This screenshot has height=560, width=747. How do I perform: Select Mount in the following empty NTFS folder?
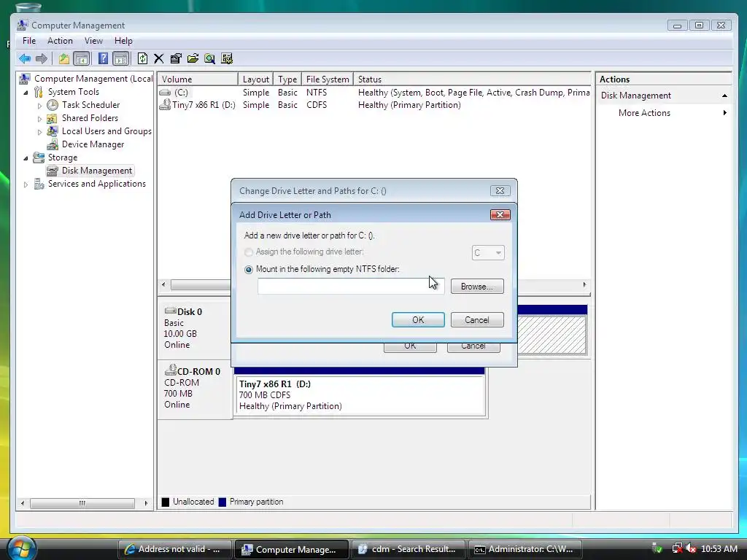[249, 270]
